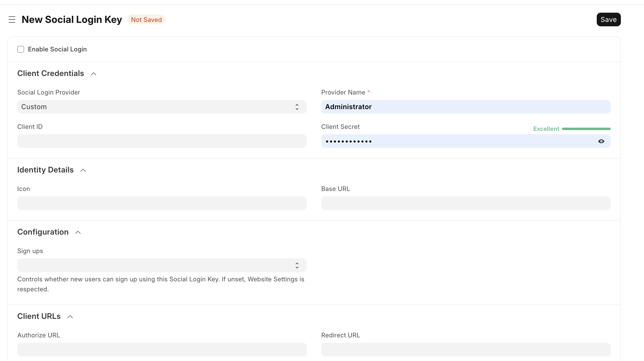The height and width of the screenshot is (361, 644).
Task: Show Client Secret with eye icon
Action: point(601,141)
